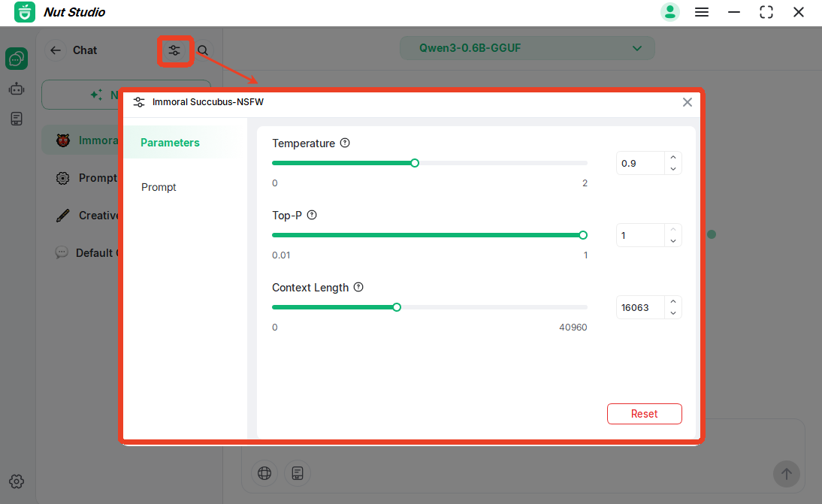Image resolution: width=822 pixels, height=504 pixels.
Task: Select the Default chat bubble icon
Action: point(62,252)
